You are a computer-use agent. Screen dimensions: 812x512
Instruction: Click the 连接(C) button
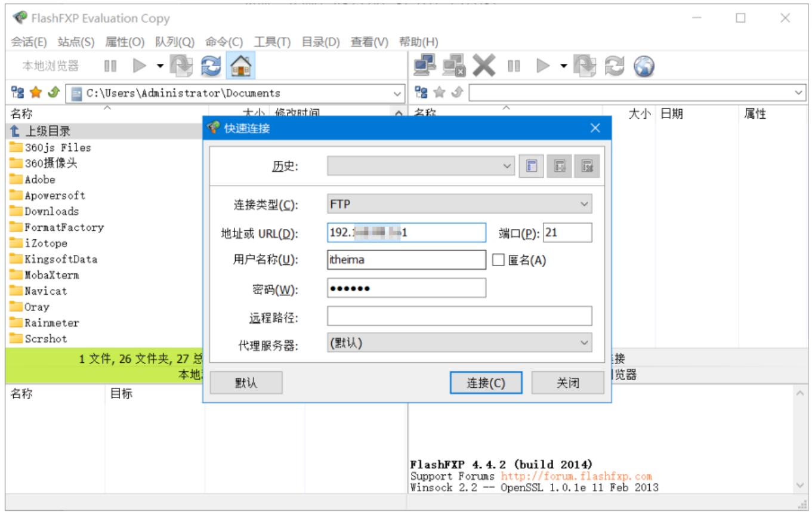486,383
